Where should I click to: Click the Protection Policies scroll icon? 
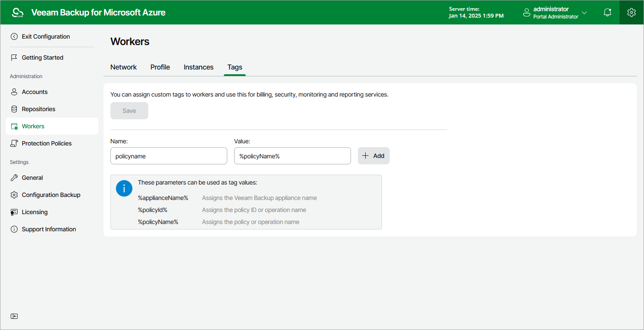click(14, 143)
